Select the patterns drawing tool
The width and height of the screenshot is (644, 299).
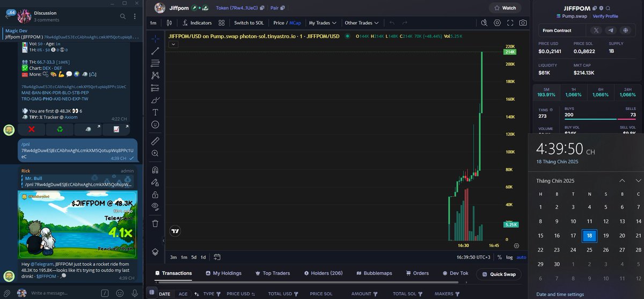pyautogui.click(x=155, y=76)
